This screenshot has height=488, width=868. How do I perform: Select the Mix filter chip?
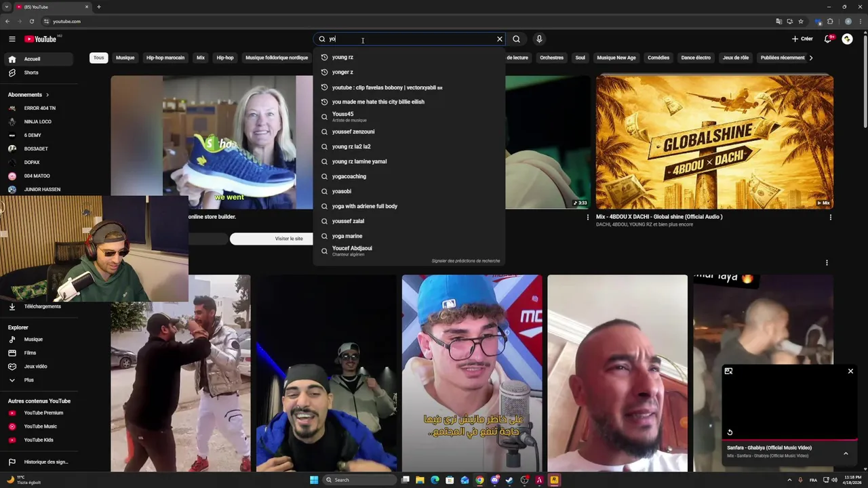point(201,58)
